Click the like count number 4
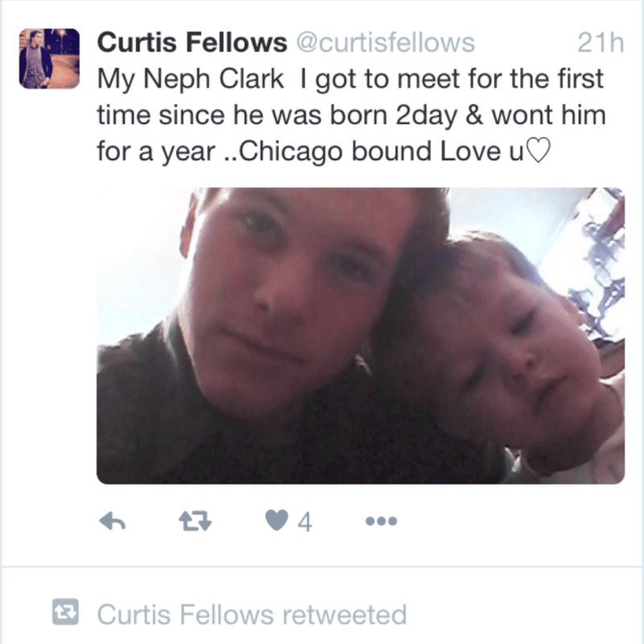 click(304, 522)
